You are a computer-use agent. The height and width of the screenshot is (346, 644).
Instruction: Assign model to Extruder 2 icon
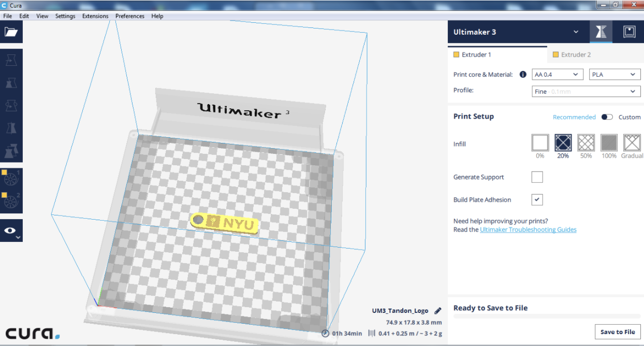coord(11,201)
